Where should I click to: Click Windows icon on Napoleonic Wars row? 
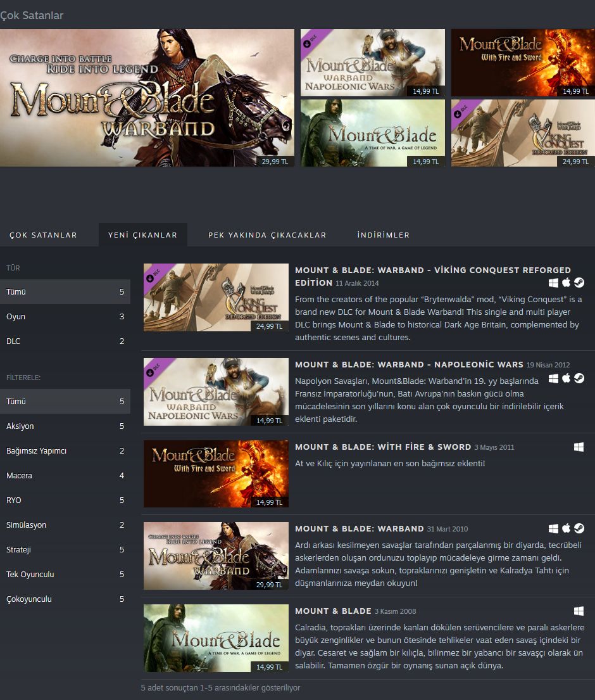point(553,379)
